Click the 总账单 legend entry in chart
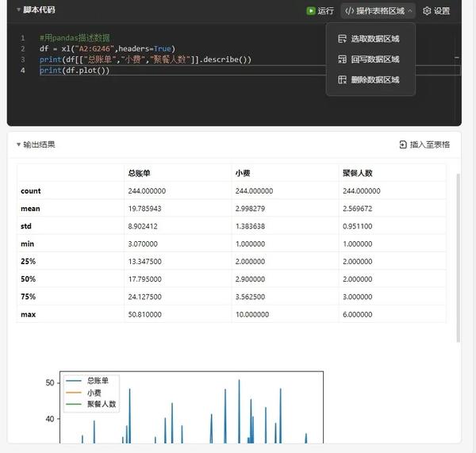 click(87, 381)
